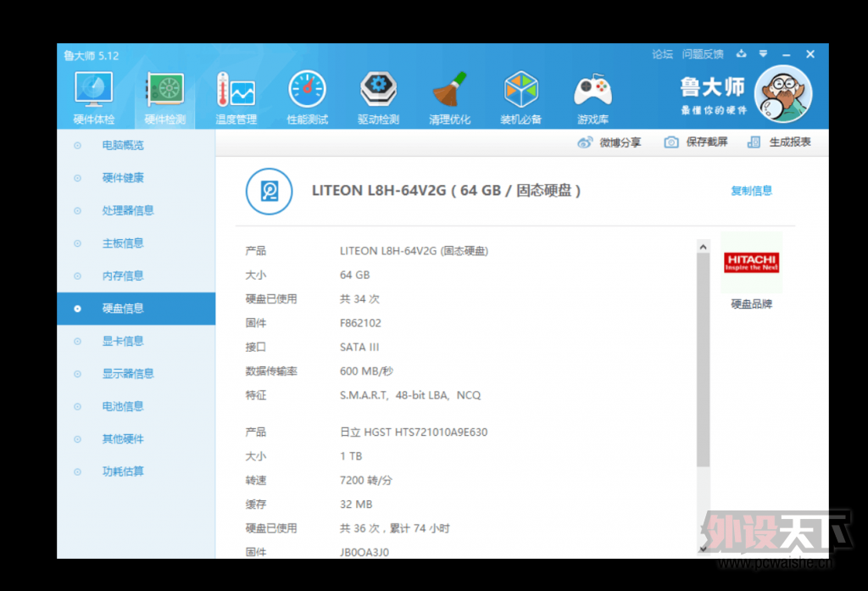Select 硬件健康 in sidebar
Screen dimensions: 868x591
point(136,178)
